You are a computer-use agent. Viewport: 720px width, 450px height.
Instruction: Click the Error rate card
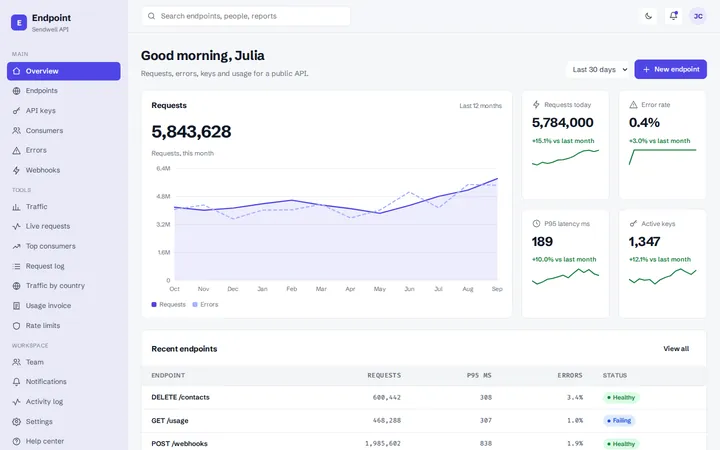(662, 145)
